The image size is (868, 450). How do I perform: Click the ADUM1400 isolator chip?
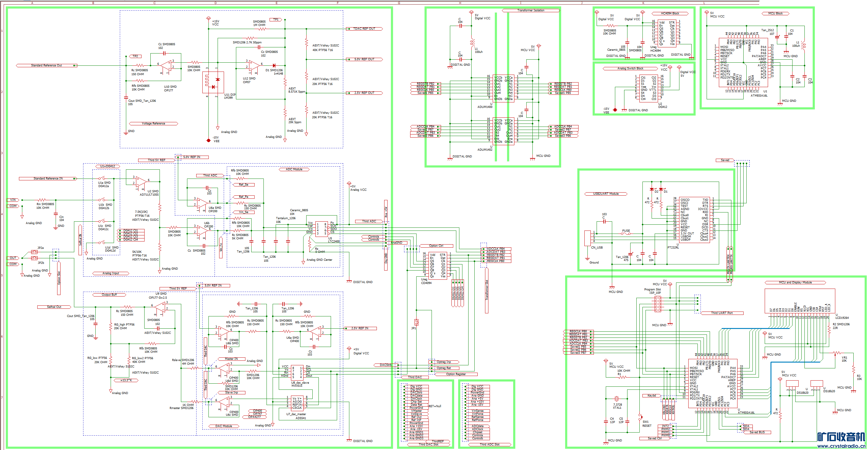click(503, 88)
